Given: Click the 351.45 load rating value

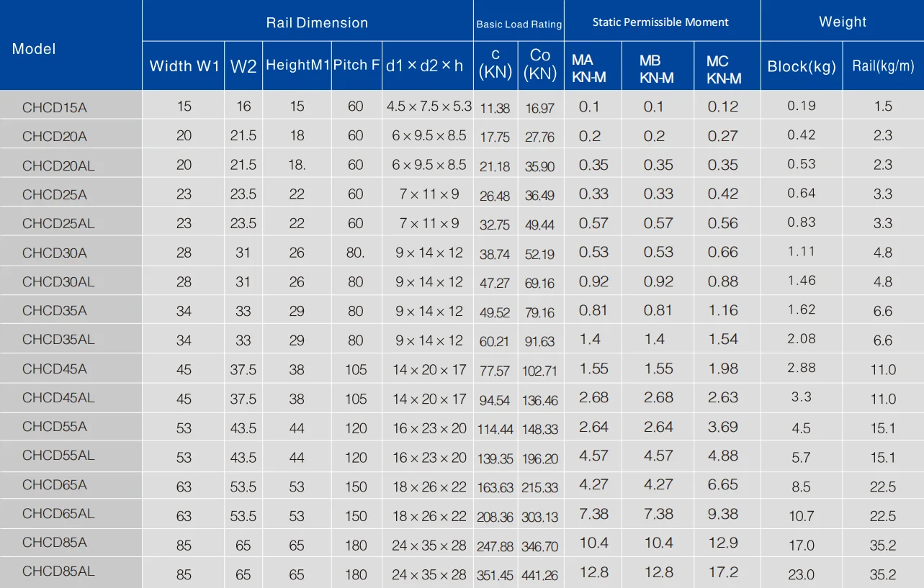Looking at the screenshot, I should pos(495,576).
